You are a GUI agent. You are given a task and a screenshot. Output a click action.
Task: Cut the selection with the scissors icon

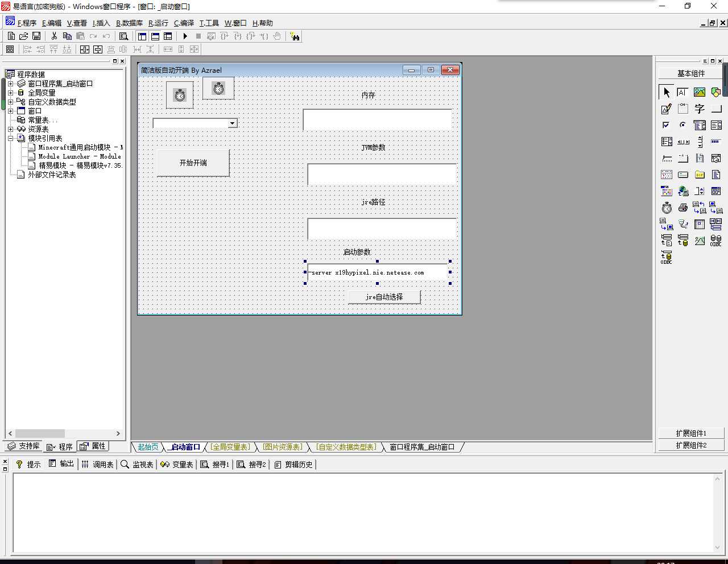pyautogui.click(x=54, y=36)
